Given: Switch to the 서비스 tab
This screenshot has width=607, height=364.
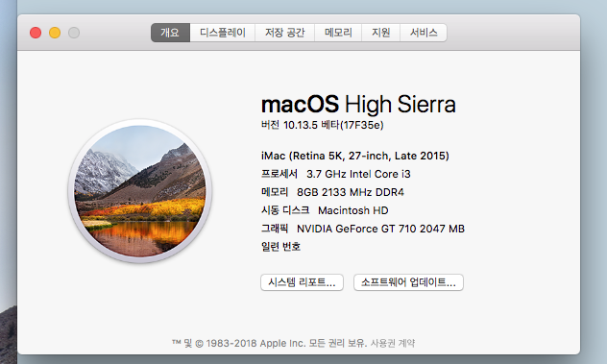Looking at the screenshot, I should click(424, 33).
